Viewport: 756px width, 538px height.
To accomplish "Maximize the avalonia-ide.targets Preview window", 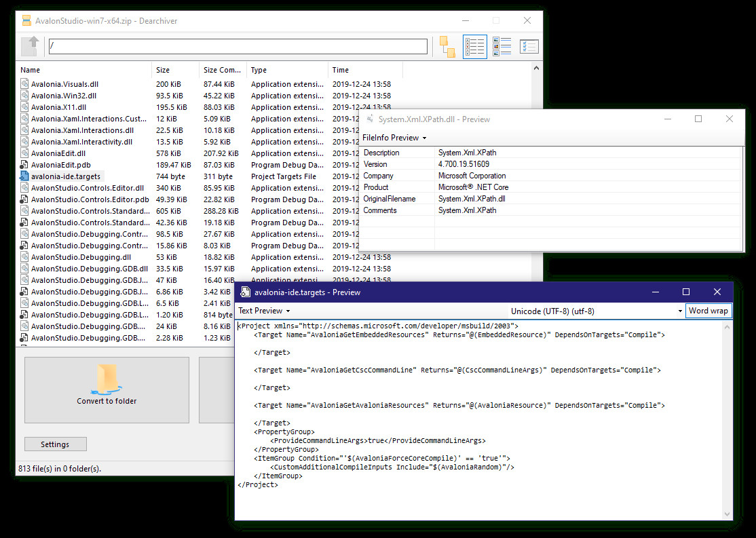I will pyautogui.click(x=686, y=292).
